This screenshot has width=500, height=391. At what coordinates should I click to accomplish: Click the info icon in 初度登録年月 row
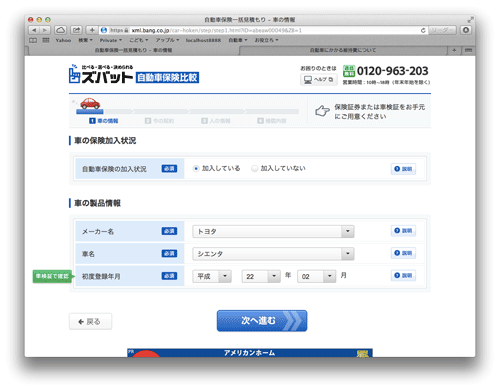[x=403, y=275]
